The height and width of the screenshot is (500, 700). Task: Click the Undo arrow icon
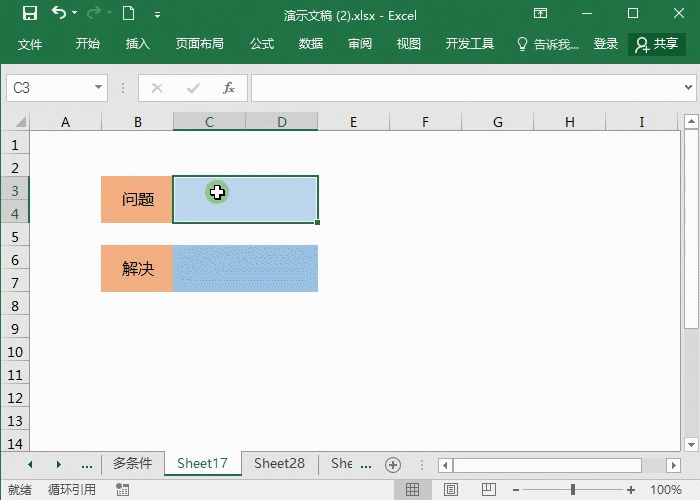click(59, 14)
